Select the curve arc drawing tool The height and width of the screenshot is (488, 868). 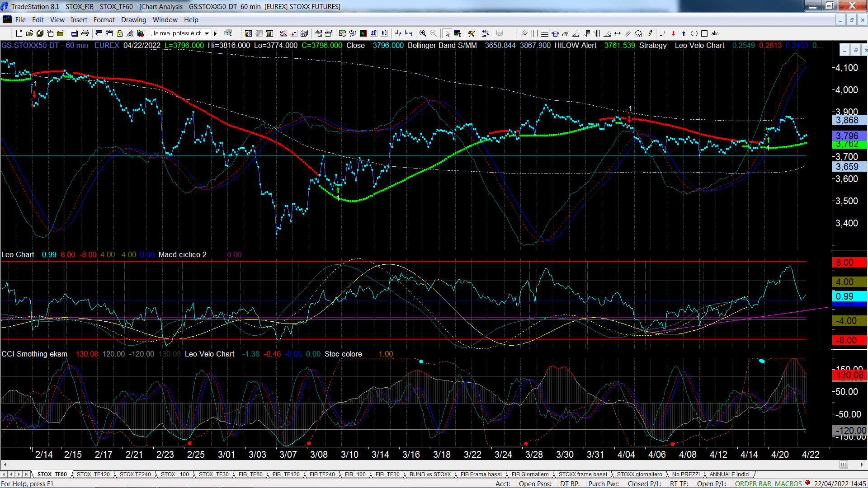[x=663, y=33]
